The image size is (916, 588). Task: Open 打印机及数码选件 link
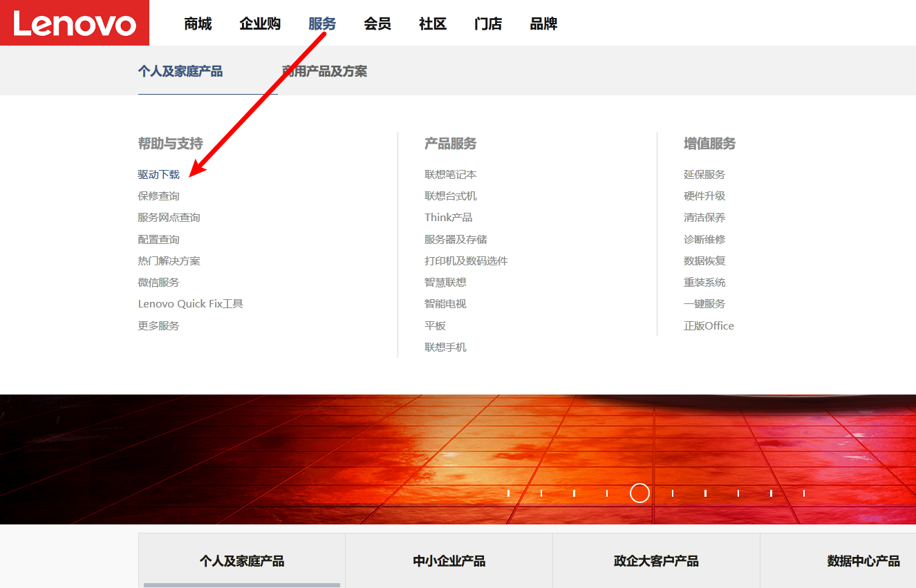click(x=466, y=261)
